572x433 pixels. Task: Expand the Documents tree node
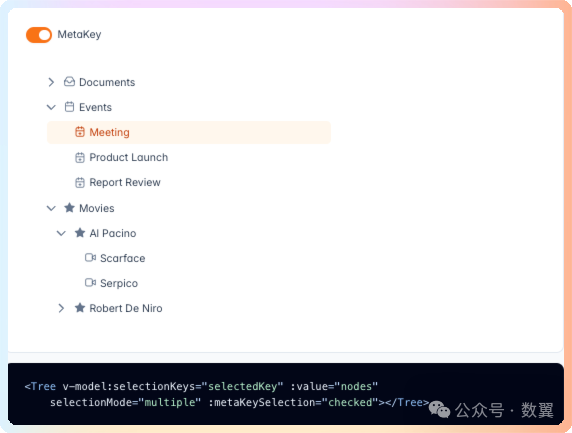[x=51, y=82]
